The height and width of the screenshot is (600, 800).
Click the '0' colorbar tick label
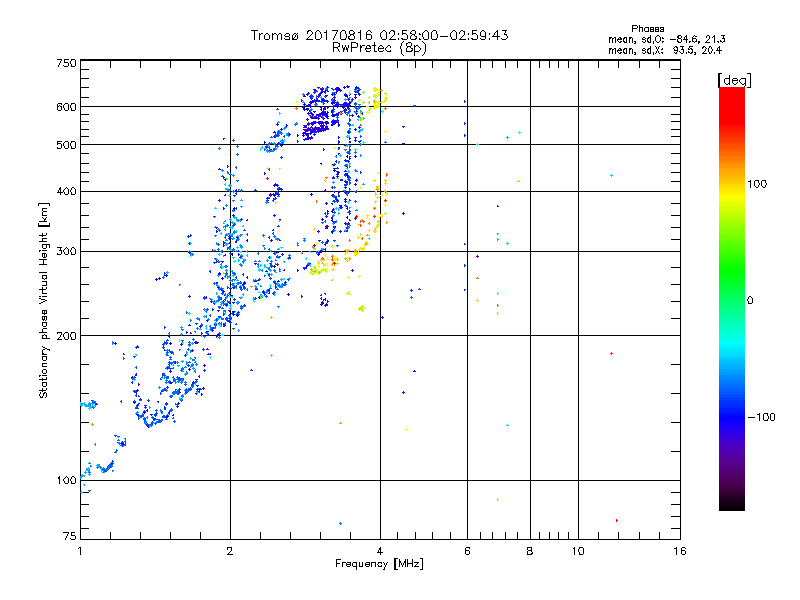[x=750, y=300]
